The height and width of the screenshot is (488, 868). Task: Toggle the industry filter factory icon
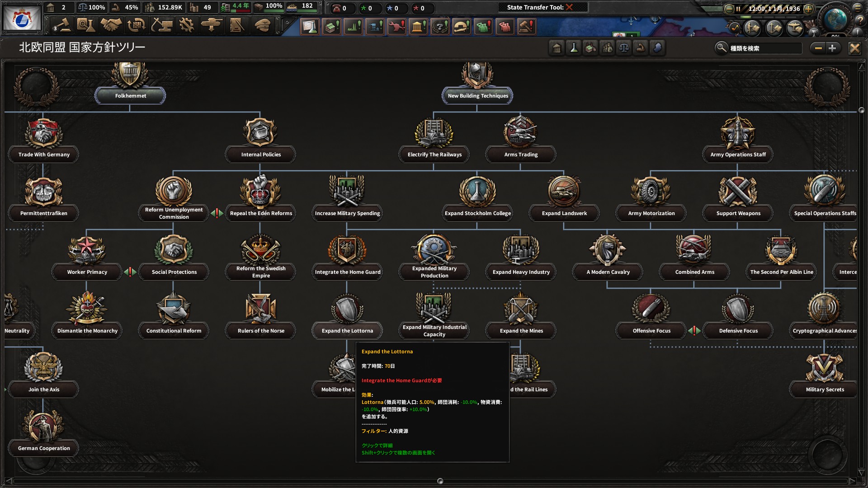click(590, 48)
